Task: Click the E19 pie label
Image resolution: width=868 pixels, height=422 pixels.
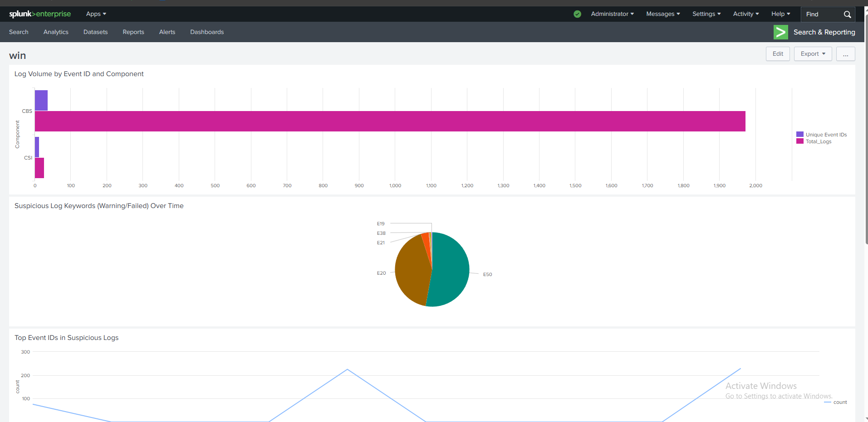Action: [x=381, y=224]
